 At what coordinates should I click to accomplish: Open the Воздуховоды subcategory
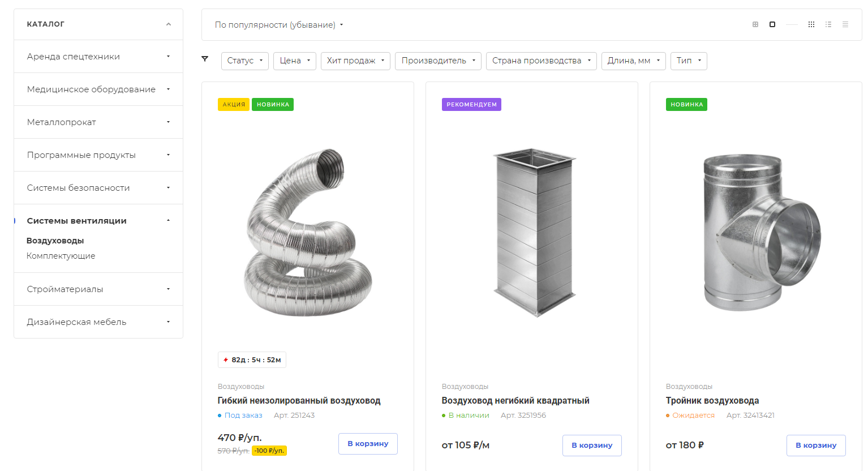click(55, 241)
